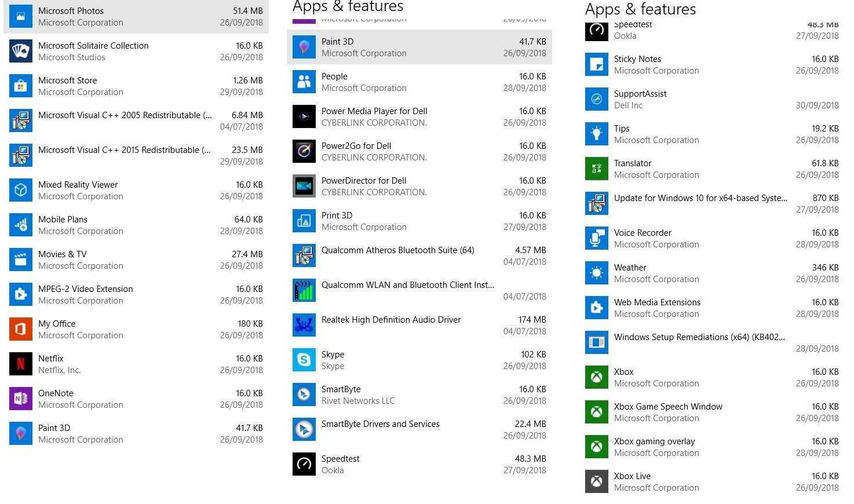Click the '102 KB' Skype size
Screen dimensions: 854x504
point(534,354)
